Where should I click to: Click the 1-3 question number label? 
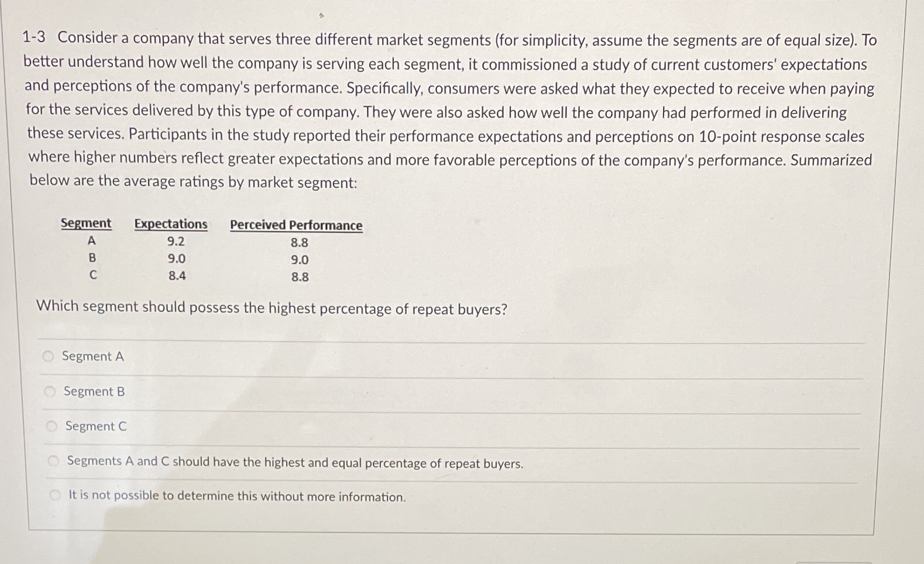point(36,39)
